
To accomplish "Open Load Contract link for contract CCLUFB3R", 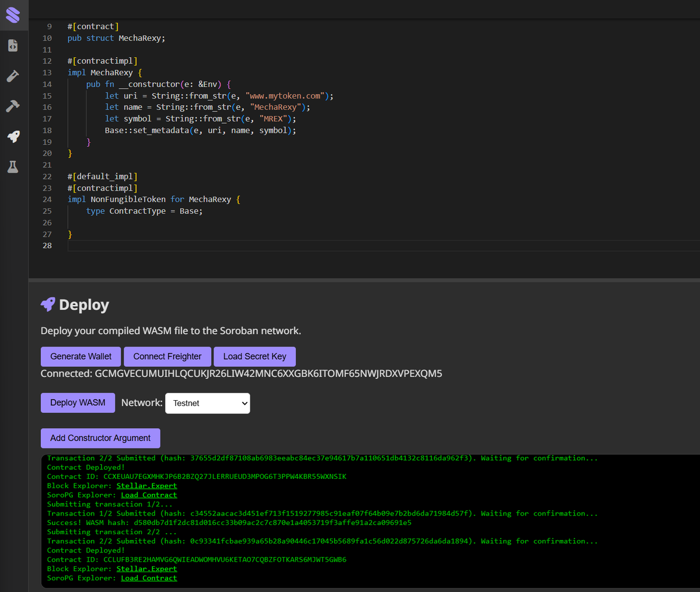I will tap(149, 578).
